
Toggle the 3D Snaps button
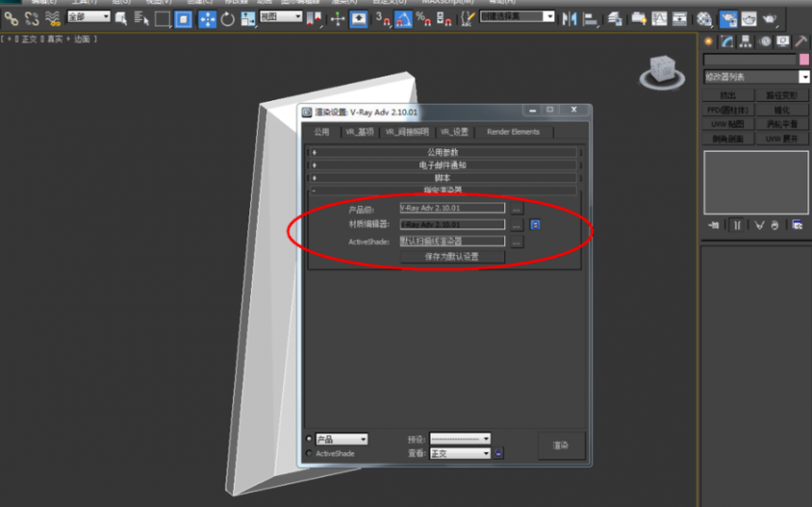pos(382,20)
